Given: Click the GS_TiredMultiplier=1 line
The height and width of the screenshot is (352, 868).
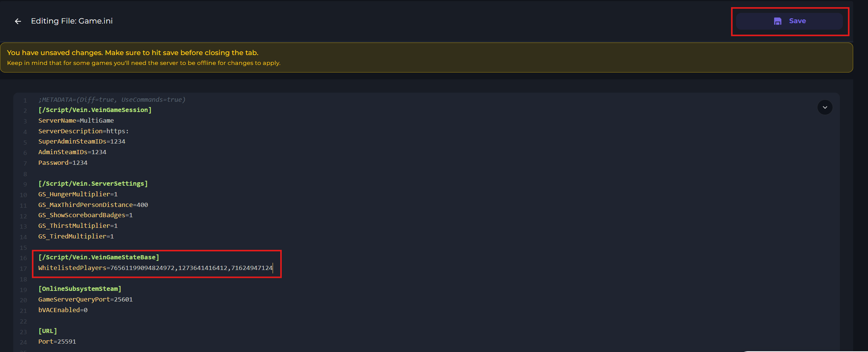Looking at the screenshot, I should pyautogui.click(x=76, y=237).
